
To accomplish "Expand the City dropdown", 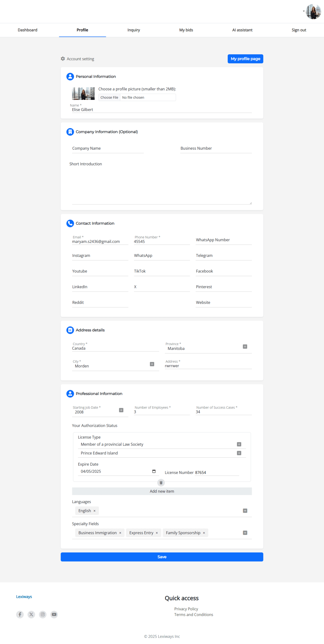I will [x=152, y=364].
